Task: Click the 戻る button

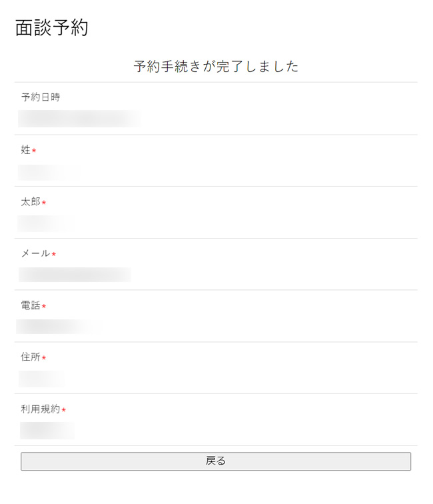Action: click(215, 461)
